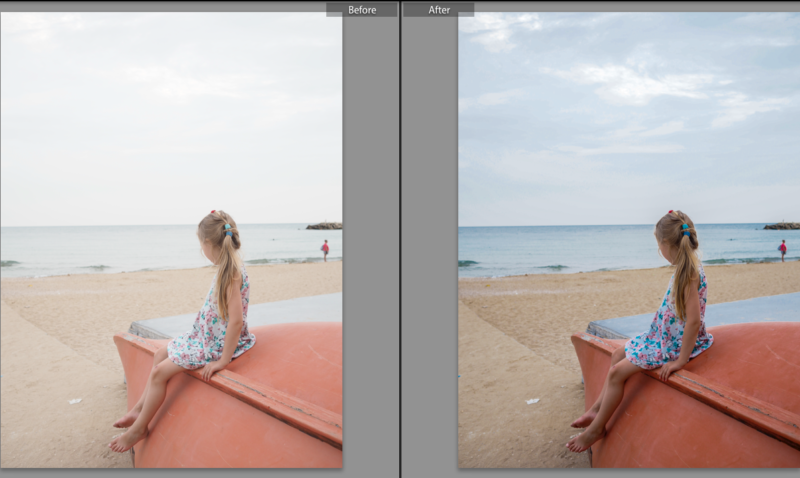
Task: Click the small white object on After sand
Action: 530,401
